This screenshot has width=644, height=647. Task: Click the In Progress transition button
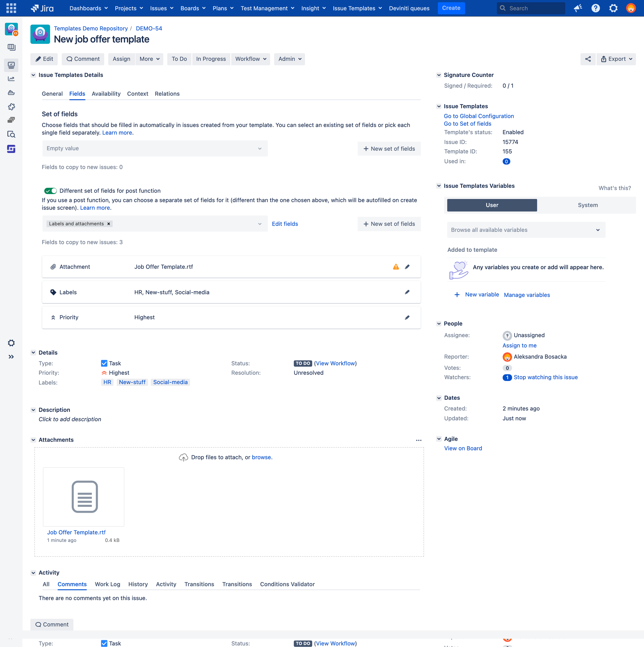(211, 59)
